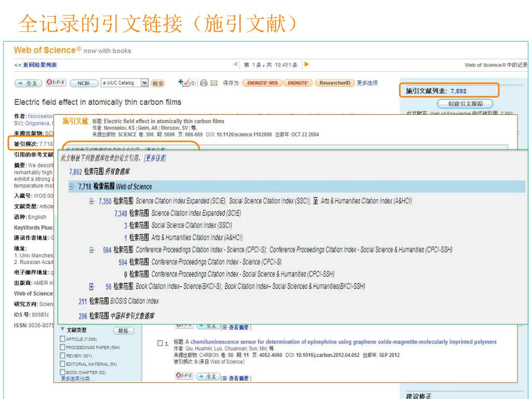Open chemiluminescence sensor article title
Image resolution: width=532 pixels, height=399 pixels.
(341, 342)
